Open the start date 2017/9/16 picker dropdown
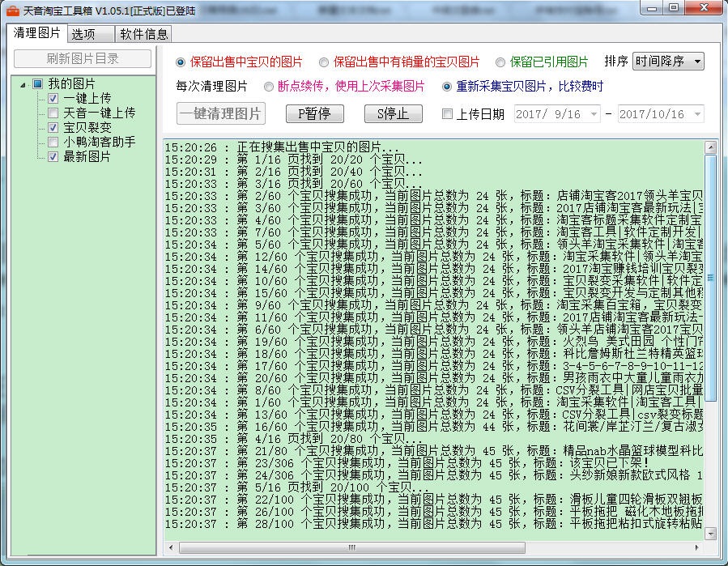This screenshot has width=728, height=566. click(x=594, y=113)
